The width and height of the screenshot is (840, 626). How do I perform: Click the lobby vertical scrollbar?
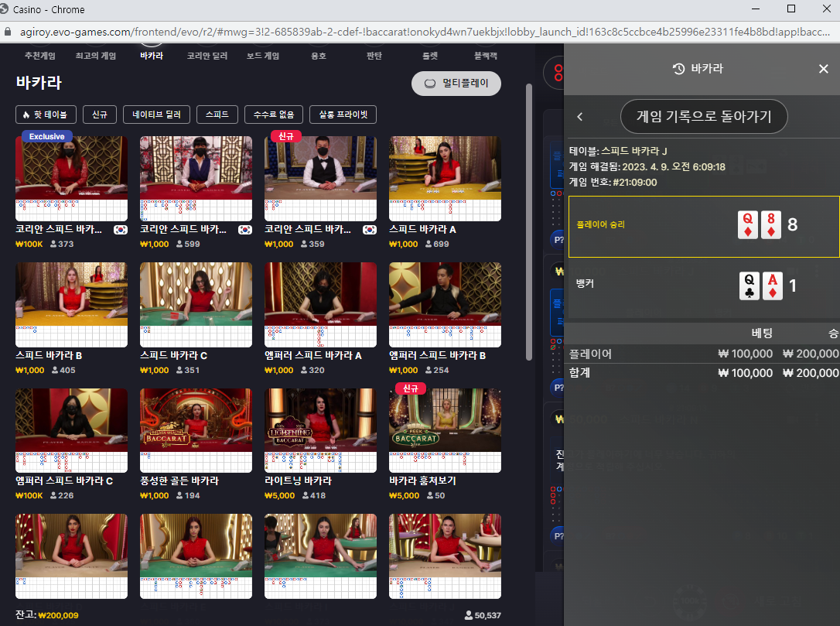[x=529, y=222]
